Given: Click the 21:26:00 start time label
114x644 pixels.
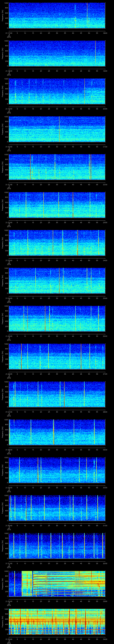Looking at the screenshot, I should tap(9, 374).
